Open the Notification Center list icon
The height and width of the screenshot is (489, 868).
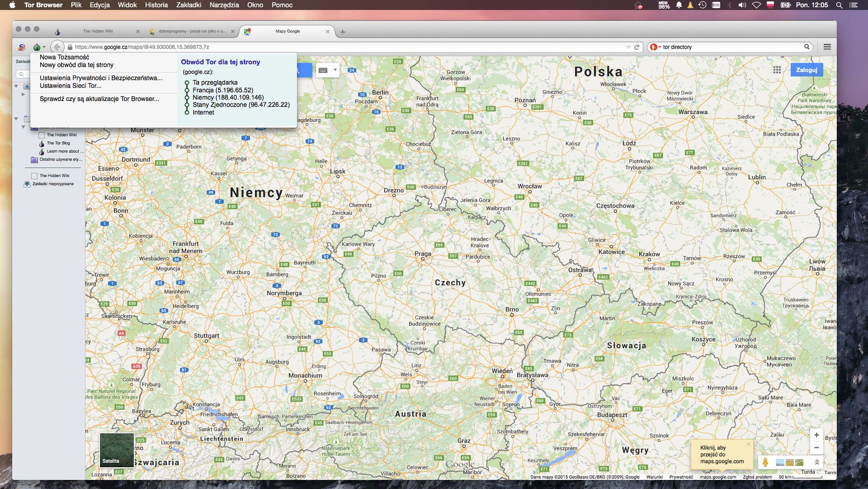(854, 5)
